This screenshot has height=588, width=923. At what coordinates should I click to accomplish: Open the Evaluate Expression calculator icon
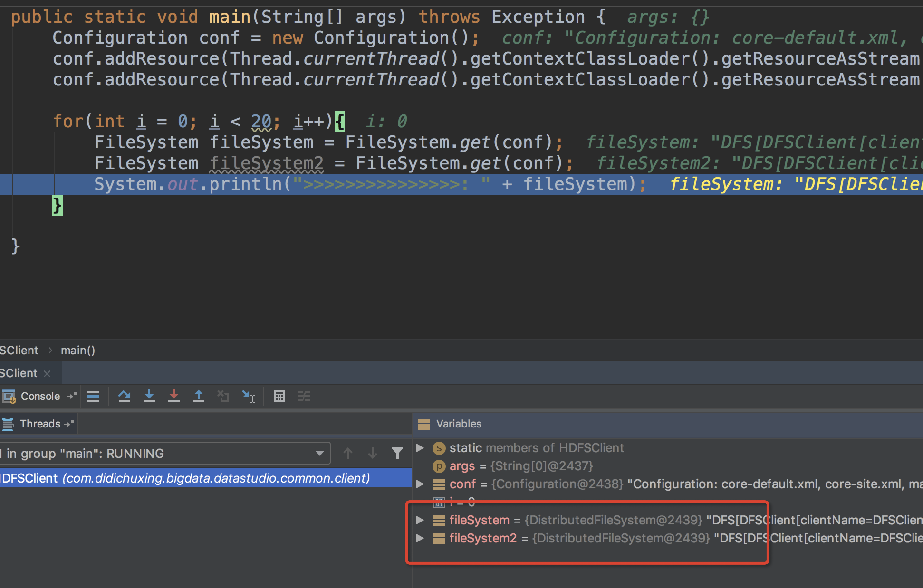279,396
